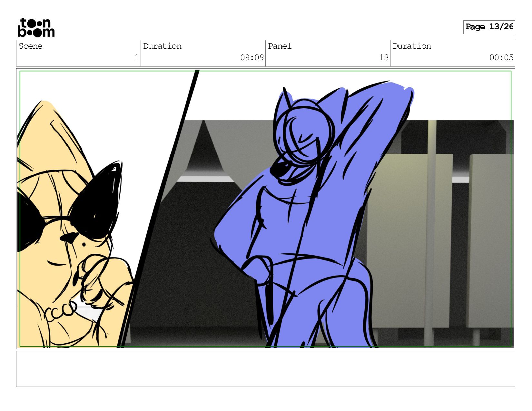The width and height of the screenshot is (532, 411).
Task: Click the storyboard panel artwork
Action: pos(265,209)
